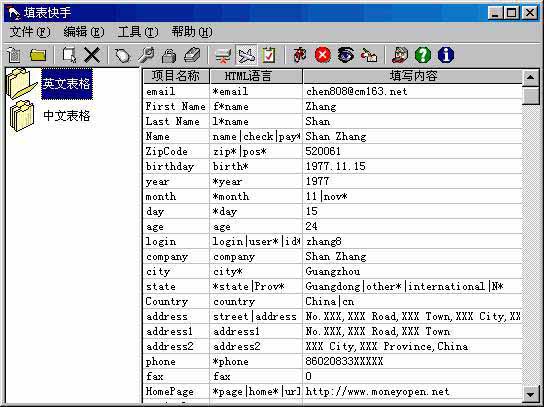Screen dimensions: 544x407
Task: Open the 帮助(H) menu
Action: (192, 32)
